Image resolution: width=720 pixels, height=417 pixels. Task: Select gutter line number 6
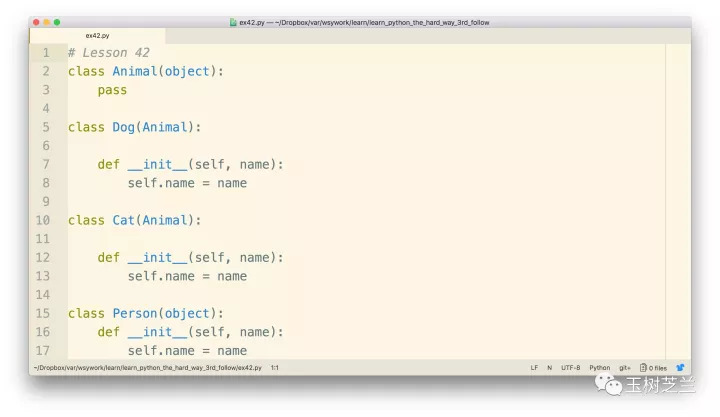(46, 146)
